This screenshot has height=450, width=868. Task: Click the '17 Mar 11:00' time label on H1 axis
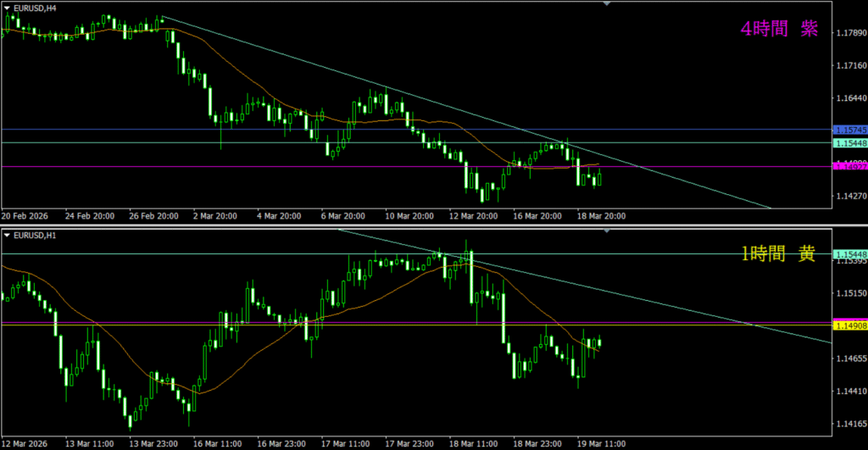tap(346, 443)
